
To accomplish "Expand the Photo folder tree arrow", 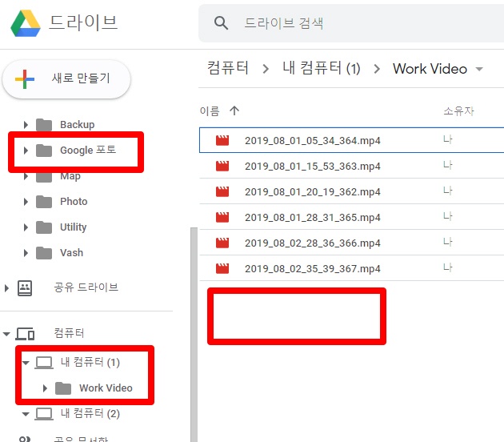I will tap(26, 202).
